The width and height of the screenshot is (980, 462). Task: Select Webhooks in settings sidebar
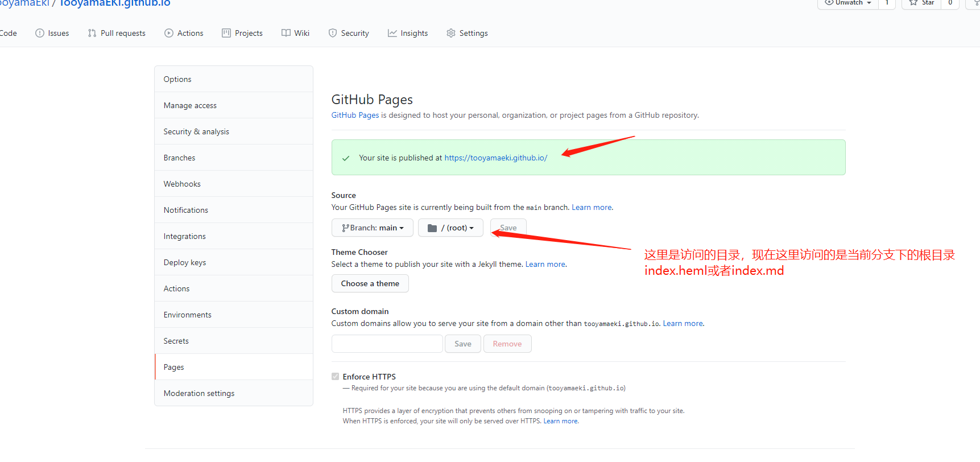point(234,184)
